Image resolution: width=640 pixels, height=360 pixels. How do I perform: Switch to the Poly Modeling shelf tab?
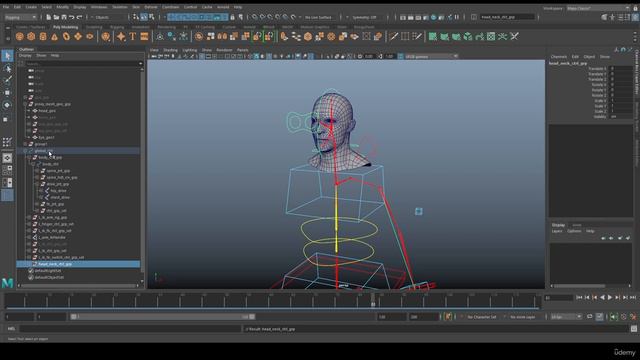[65, 27]
